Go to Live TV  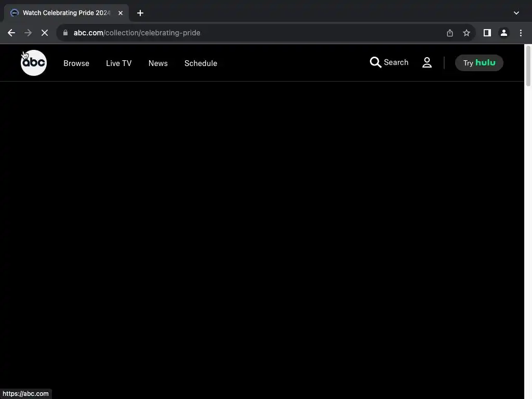coord(119,63)
